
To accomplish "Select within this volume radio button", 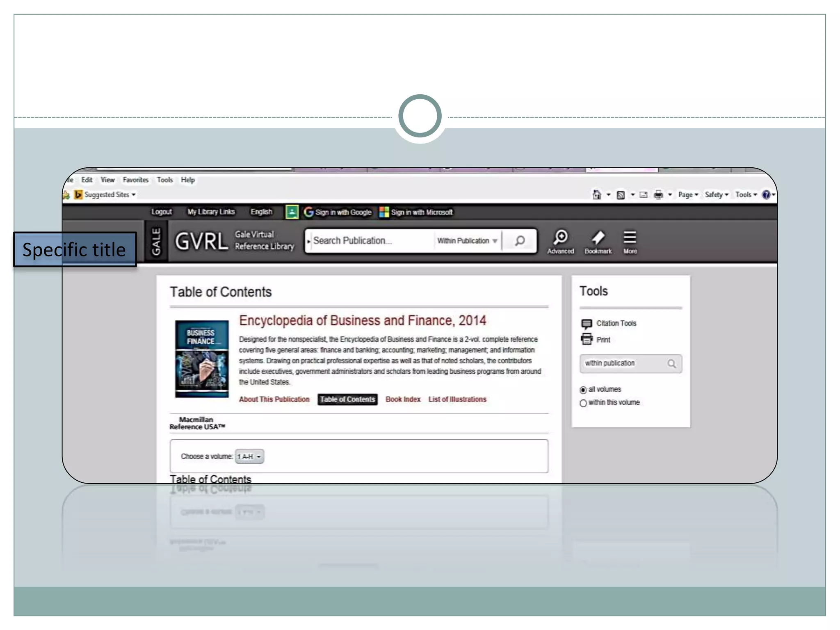I will coord(583,403).
